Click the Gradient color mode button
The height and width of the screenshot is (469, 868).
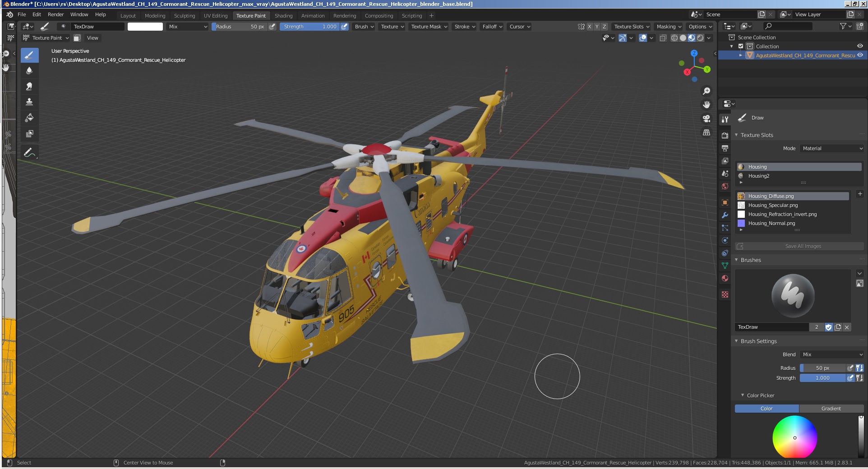[831, 409]
